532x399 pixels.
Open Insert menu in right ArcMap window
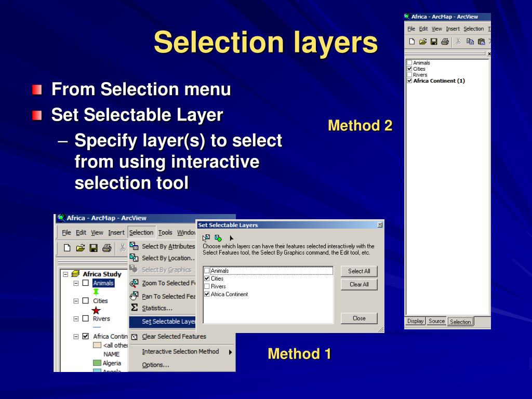[453, 29]
